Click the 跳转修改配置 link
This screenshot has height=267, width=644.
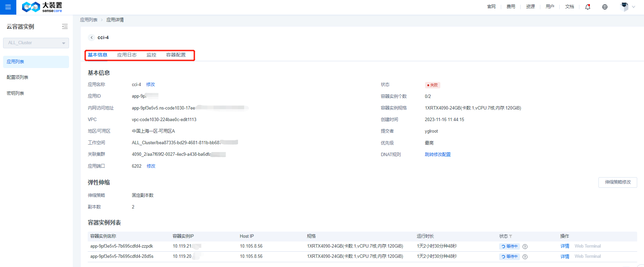coord(438,154)
